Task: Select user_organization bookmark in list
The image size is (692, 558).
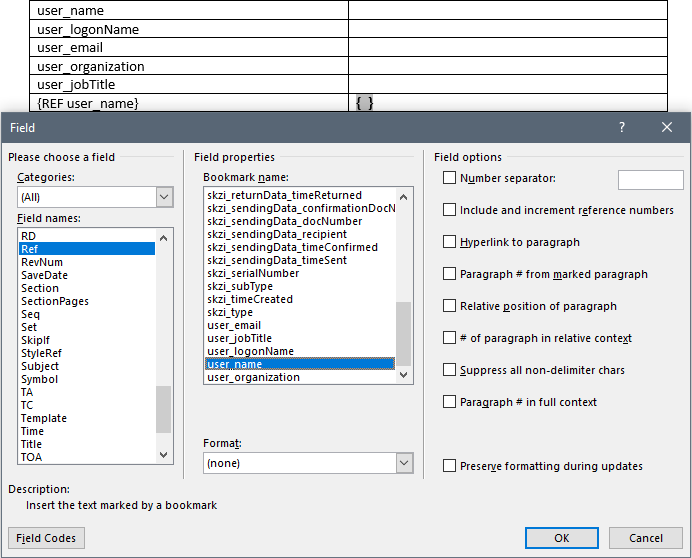Action: click(253, 377)
